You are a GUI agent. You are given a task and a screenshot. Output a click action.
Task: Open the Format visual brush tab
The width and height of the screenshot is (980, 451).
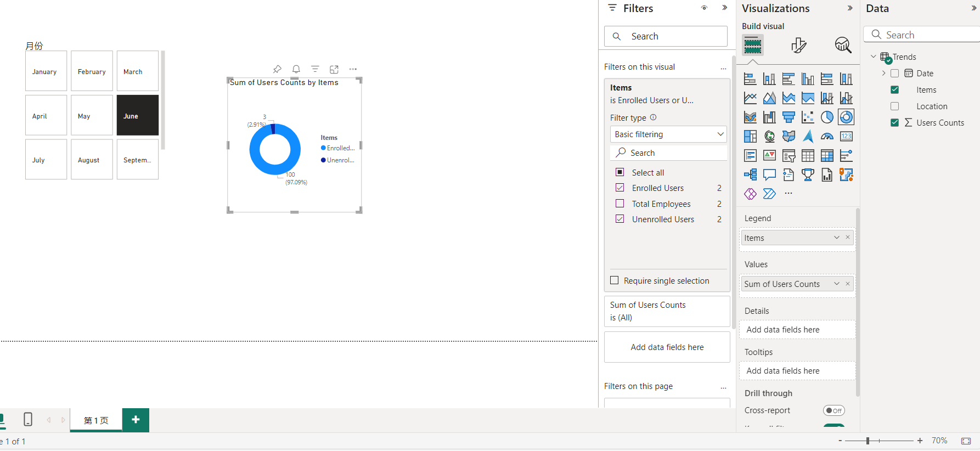pyautogui.click(x=799, y=45)
